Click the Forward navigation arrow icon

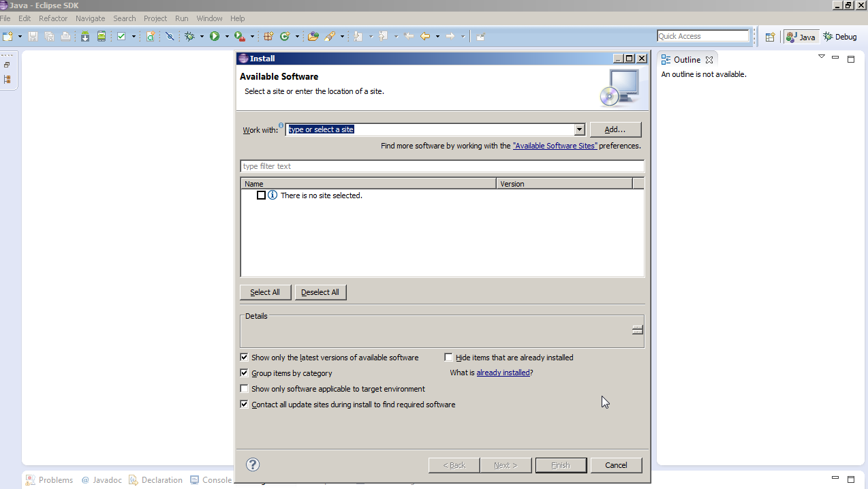450,36
